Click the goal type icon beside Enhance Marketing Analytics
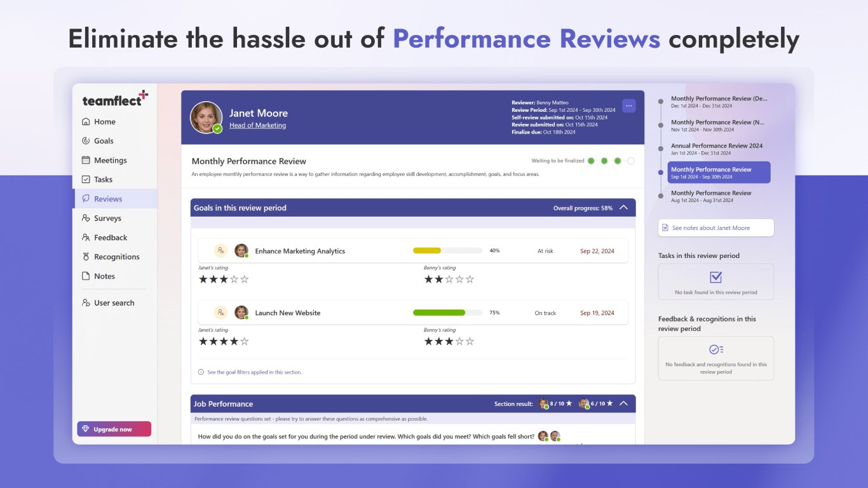 (x=220, y=250)
